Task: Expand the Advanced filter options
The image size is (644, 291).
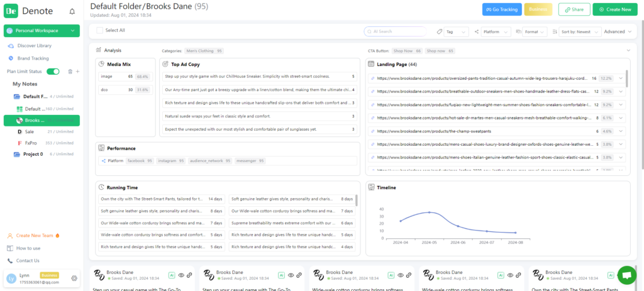Action: click(618, 31)
